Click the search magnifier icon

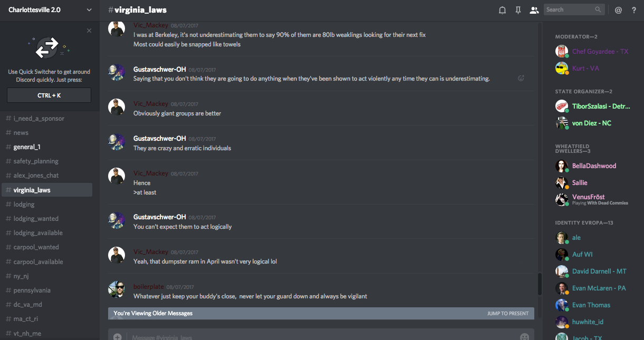(x=598, y=9)
